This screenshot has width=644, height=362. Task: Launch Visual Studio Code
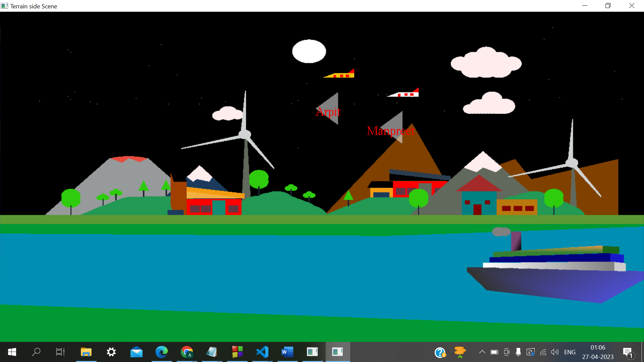coord(262,352)
